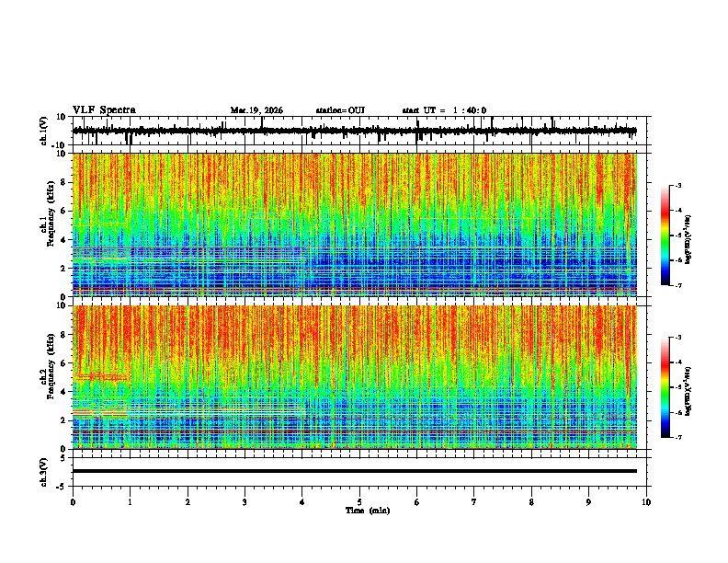This screenshot has width=728, height=563.
Task: Click the ch.1 colorbar log(PSD) unit label
Action: 688,240
